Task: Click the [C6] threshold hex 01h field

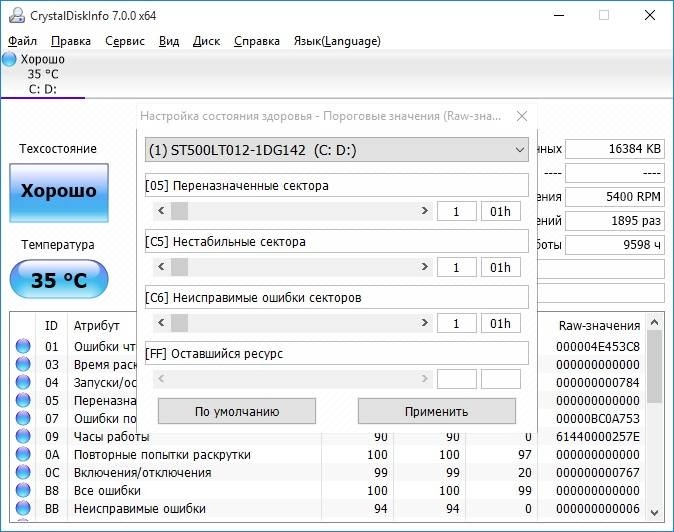Action: coord(500,323)
